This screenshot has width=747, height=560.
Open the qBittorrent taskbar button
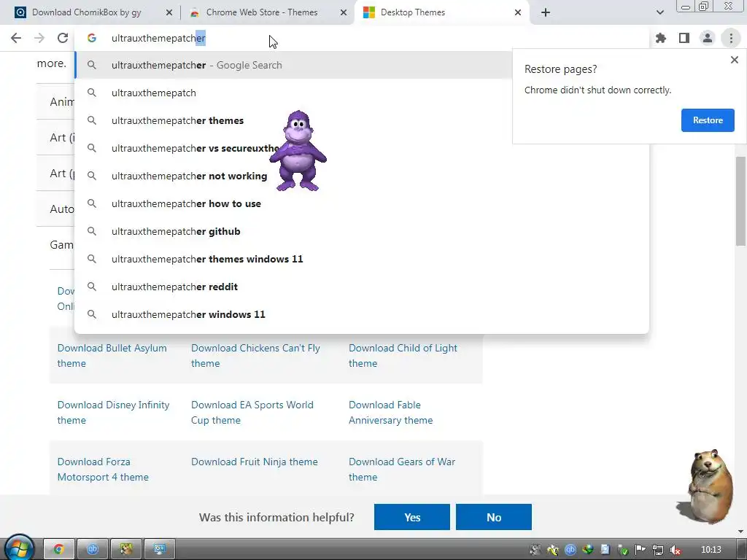click(93, 550)
